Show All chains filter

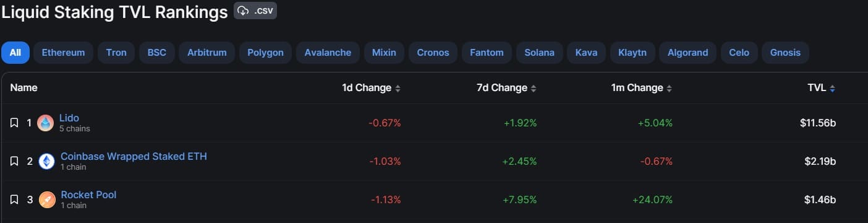pos(15,53)
